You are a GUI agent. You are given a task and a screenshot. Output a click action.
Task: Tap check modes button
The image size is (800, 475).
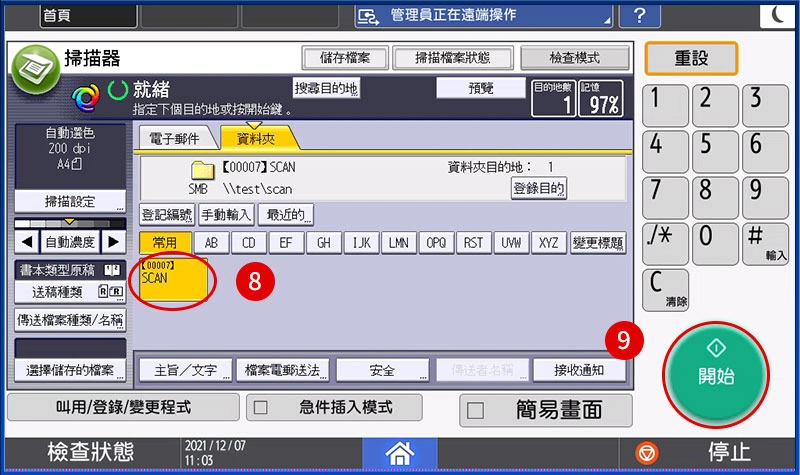coord(574,58)
